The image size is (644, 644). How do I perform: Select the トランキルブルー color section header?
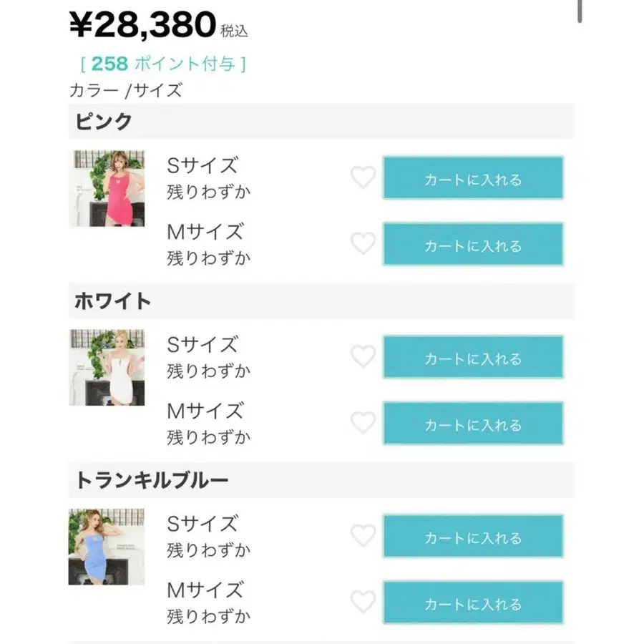click(x=154, y=479)
